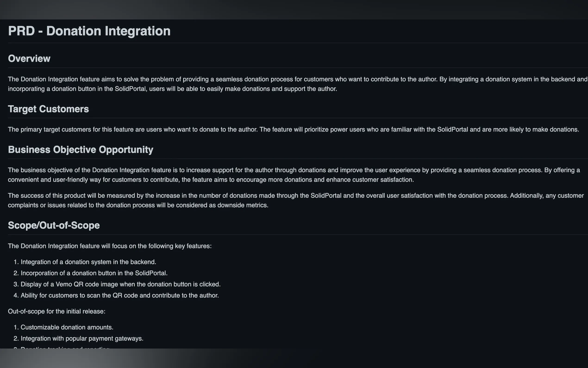Click the "Display of a Vemo QR code" item
The height and width of the screenshot is (368, 588).
click(120, 284)
